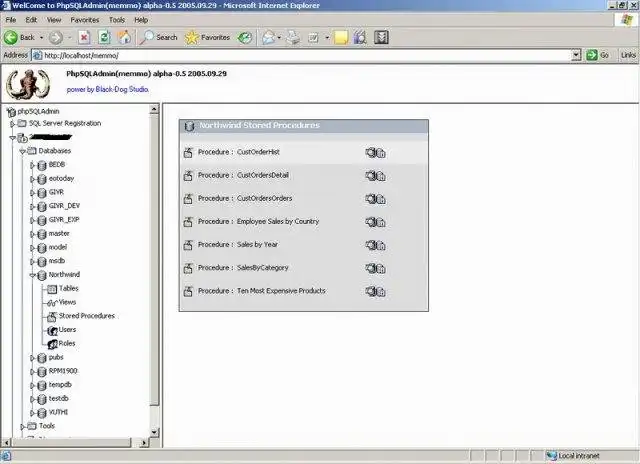Click the Northwind Stored Procedures header icon
This screenshot has width=640, height=464.
[x=189, y=126]
